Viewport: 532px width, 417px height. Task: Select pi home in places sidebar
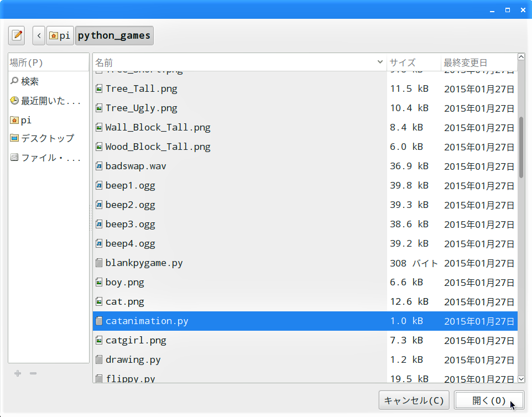pyautogui.click(x=49, y=120)
